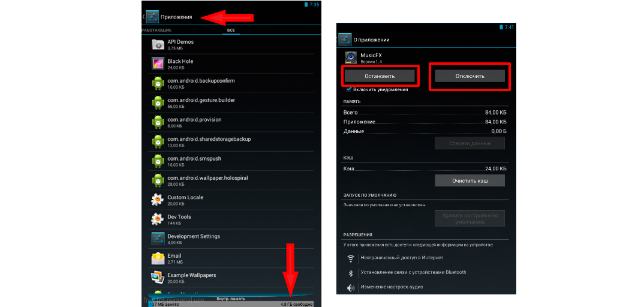Open the API Demos app icon
Viewport: 644px width, 307px height.
(x=158, y=44)
